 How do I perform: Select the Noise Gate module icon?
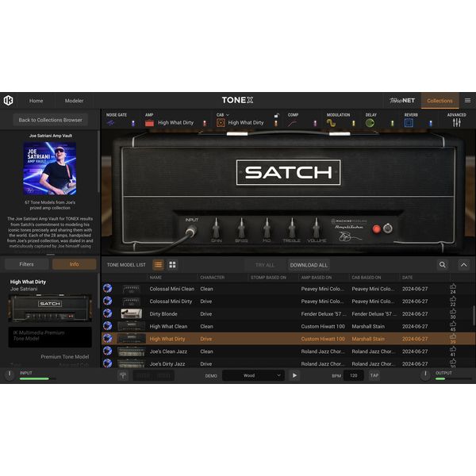click(110, 123)
